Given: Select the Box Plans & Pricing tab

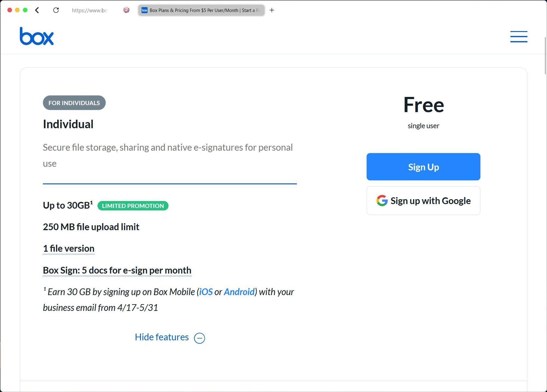Looking at the screenshot, I should pos(201,10).
